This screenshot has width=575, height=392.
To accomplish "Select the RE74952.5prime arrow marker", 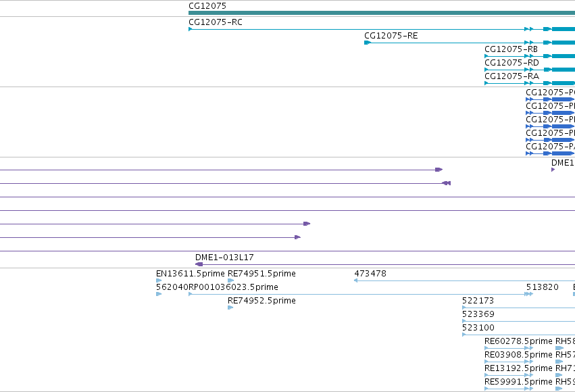I will coord(230,308).
